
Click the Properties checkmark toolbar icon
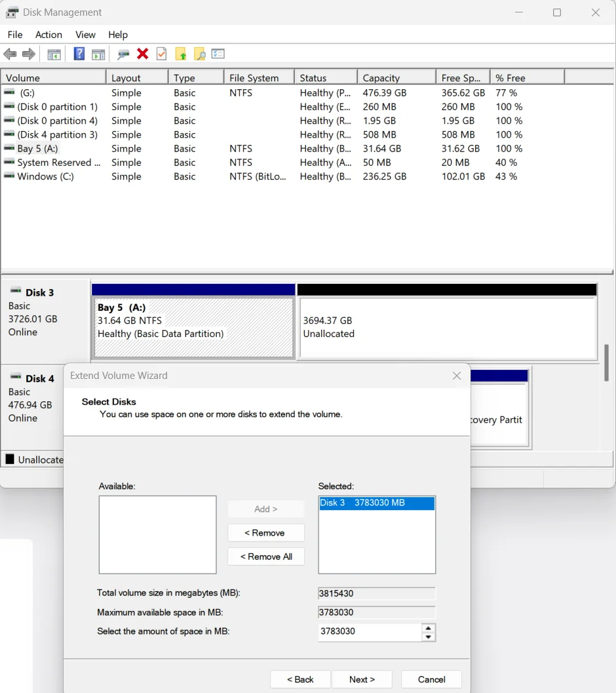tap(162, 54)
